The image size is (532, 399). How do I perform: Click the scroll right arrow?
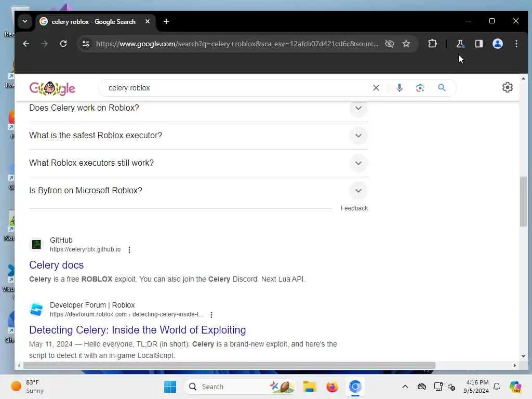pos(515,366)
